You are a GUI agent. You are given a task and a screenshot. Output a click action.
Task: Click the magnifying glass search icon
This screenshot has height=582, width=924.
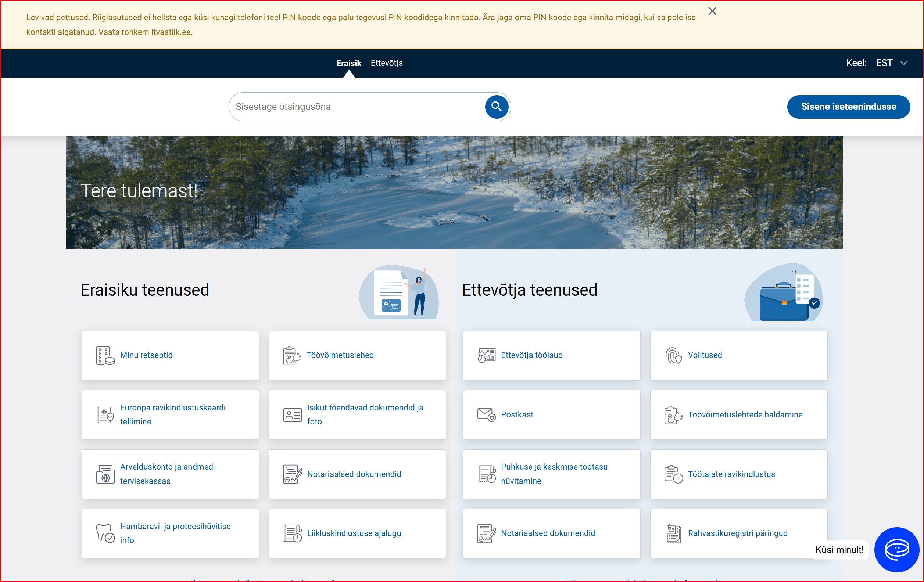pos(497,107)
